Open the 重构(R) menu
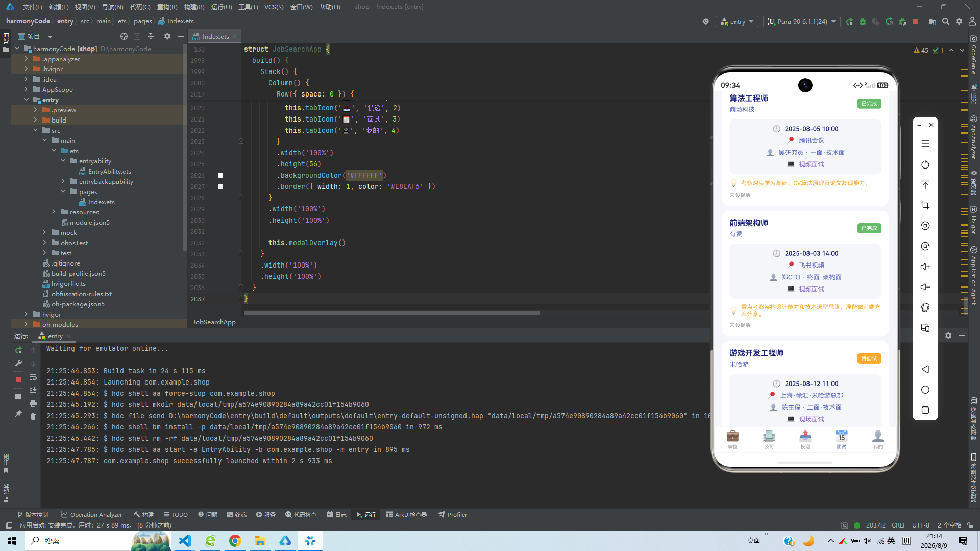 click(167, 7)
